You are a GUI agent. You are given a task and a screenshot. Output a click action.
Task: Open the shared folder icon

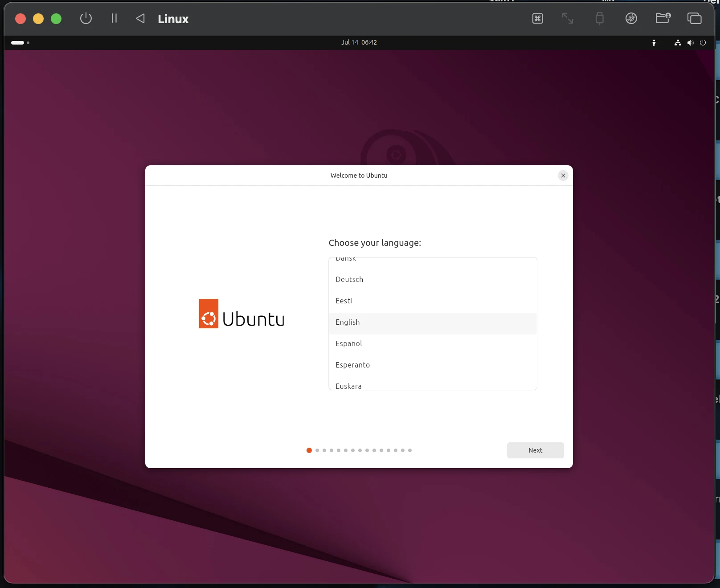[x=663, y=18]
